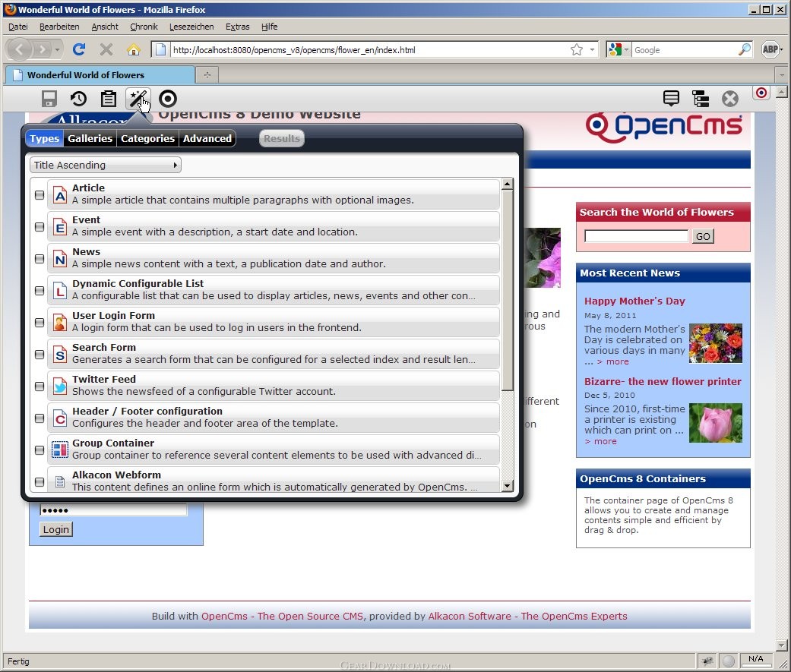Click the toolbar exit X icon
Screen dimensions: 791x672
pyautogui.click(x=729, y=99)
